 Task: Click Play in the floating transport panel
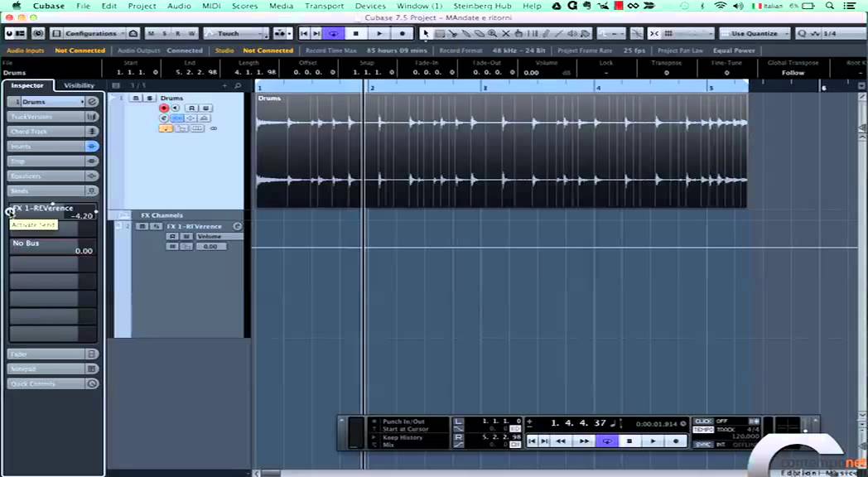tap(653, 441)
